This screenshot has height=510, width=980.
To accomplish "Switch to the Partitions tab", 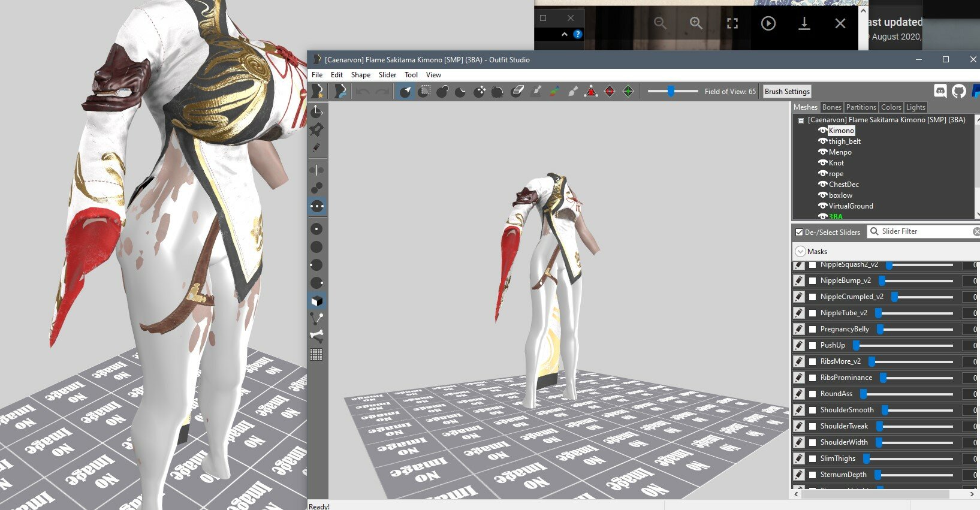I will 861,107.
